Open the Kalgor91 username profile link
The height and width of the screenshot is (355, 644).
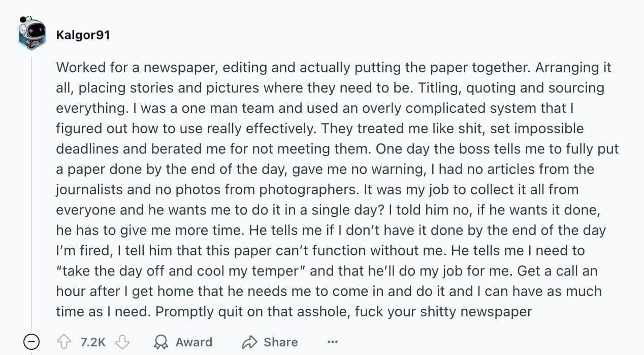[x=83, y=35]
